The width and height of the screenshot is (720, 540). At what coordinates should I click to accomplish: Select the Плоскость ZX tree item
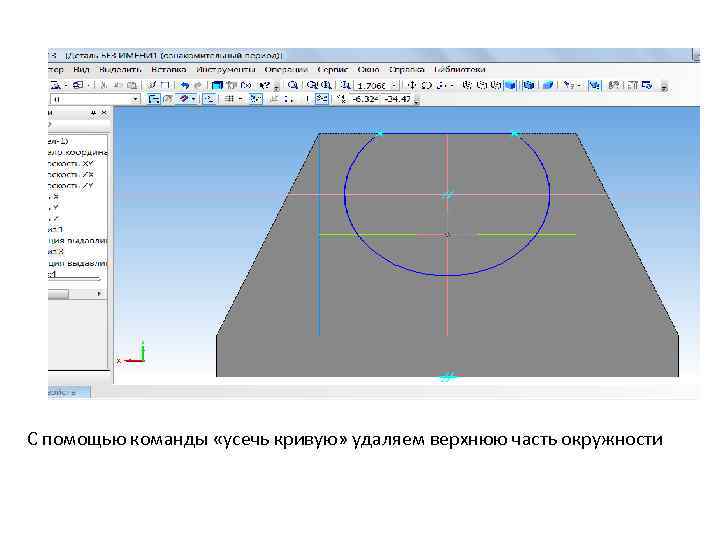click(x=70, y=175)
